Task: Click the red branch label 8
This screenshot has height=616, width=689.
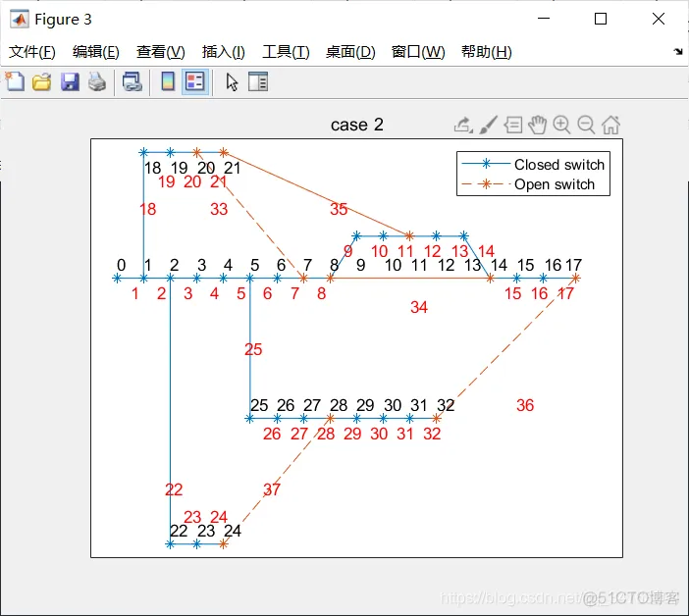Action: tap(321, 293)
